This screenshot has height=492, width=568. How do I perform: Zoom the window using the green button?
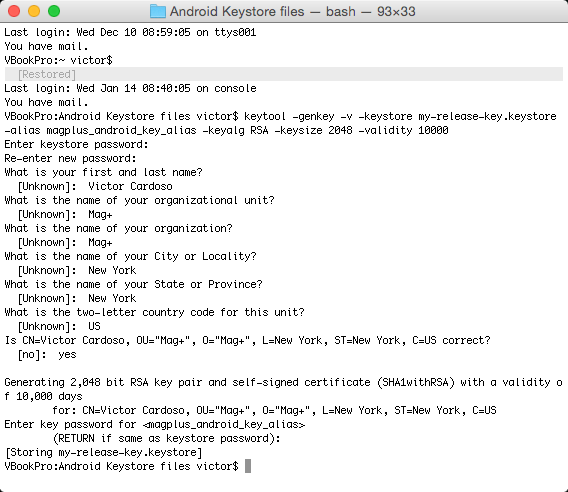pyautogui.click(x=54, y=11)
